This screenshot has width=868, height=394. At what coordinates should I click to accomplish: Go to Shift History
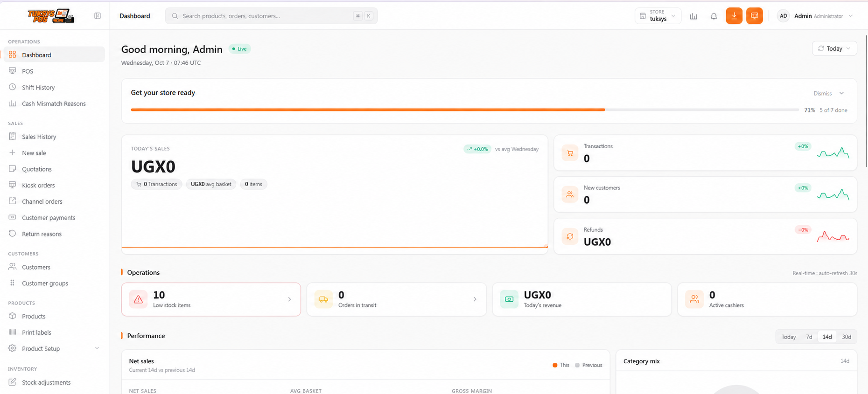point(54,87)
